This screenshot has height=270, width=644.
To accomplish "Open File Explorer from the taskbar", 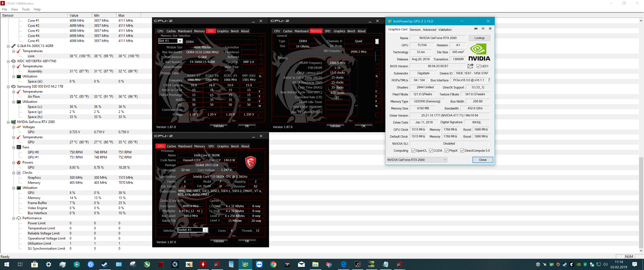I will (315, 265).
